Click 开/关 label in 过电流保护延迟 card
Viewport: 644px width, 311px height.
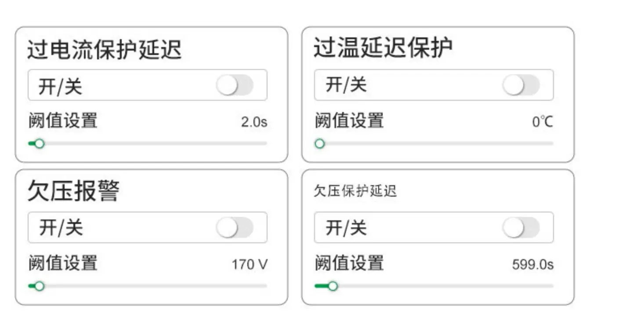coord(60,85)
